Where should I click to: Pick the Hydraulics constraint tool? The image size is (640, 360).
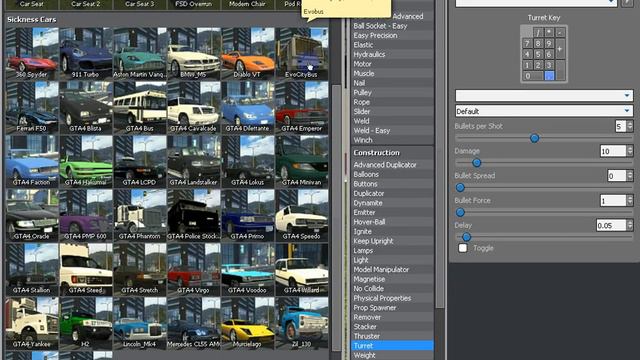pos(392,54)
